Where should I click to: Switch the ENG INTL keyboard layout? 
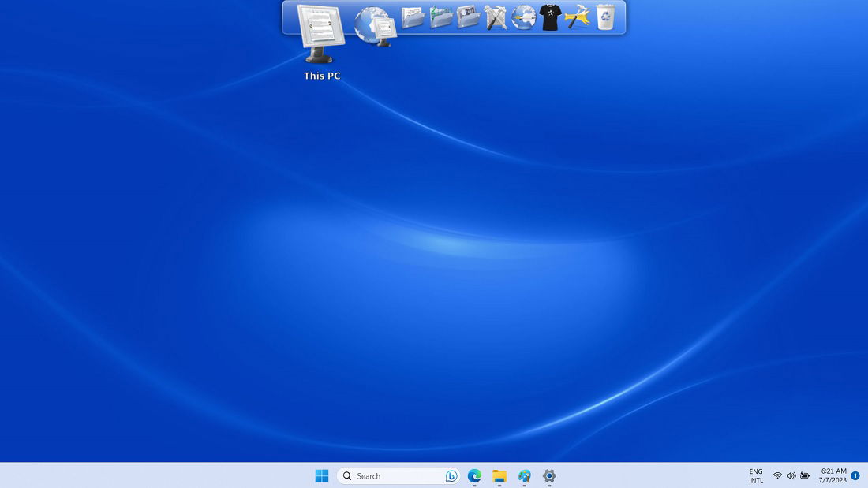pyautogui.click(x=755, y=475)
